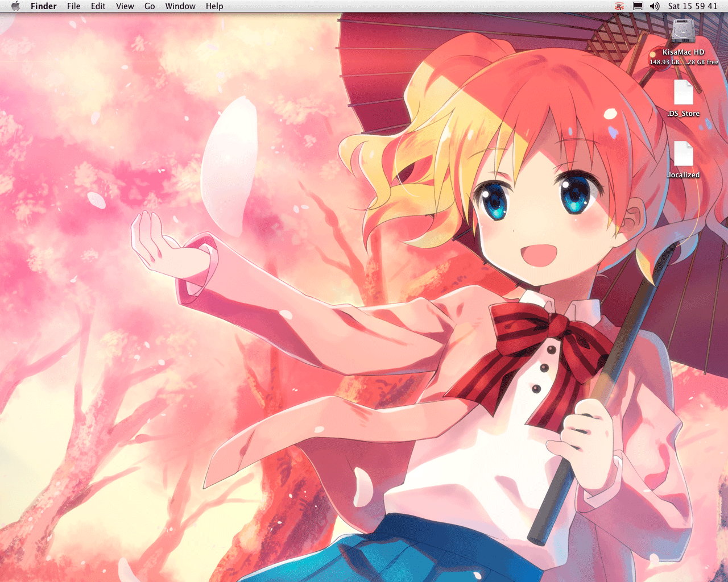Open the Displays menu bar icon
Image resolution: width=728 pixels, height=582 pixels.
click(x=638, y=6)
